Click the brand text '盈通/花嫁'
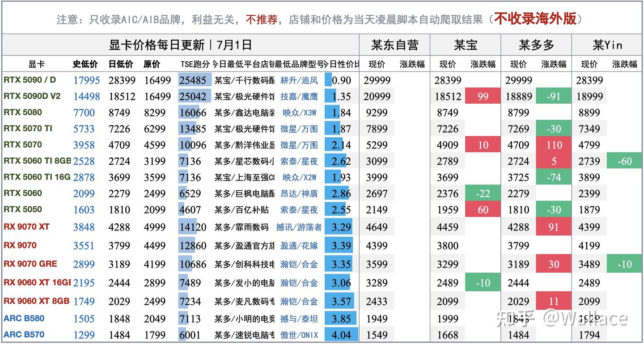The width and height of the screenshot is (644, 344). (x=299, y=245)
